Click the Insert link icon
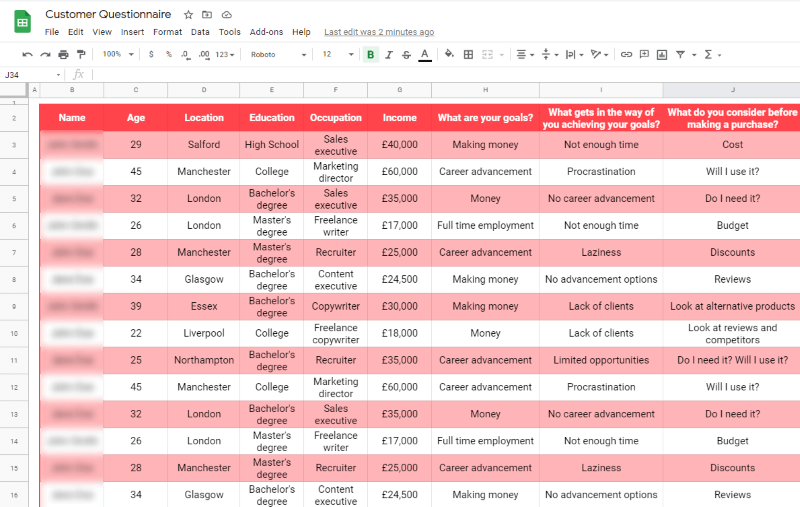Screen dimensions: 800x507 click(x=626, y=55)
